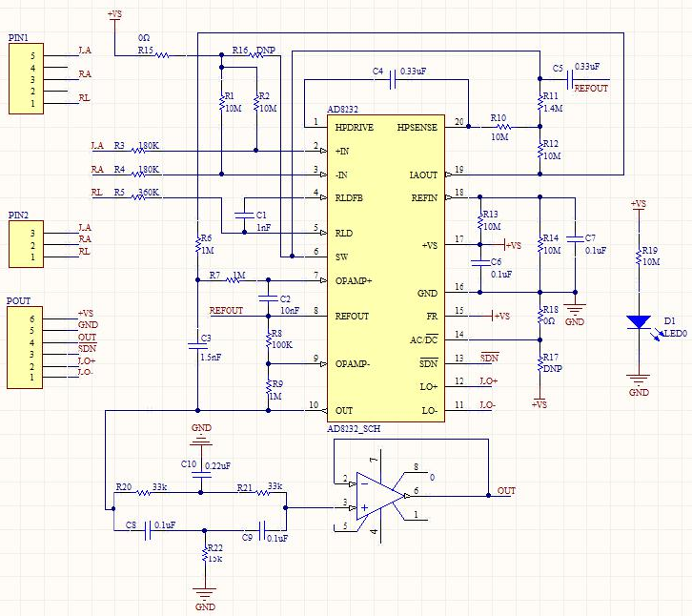Click the RLDFB pin label

(349, 197)
